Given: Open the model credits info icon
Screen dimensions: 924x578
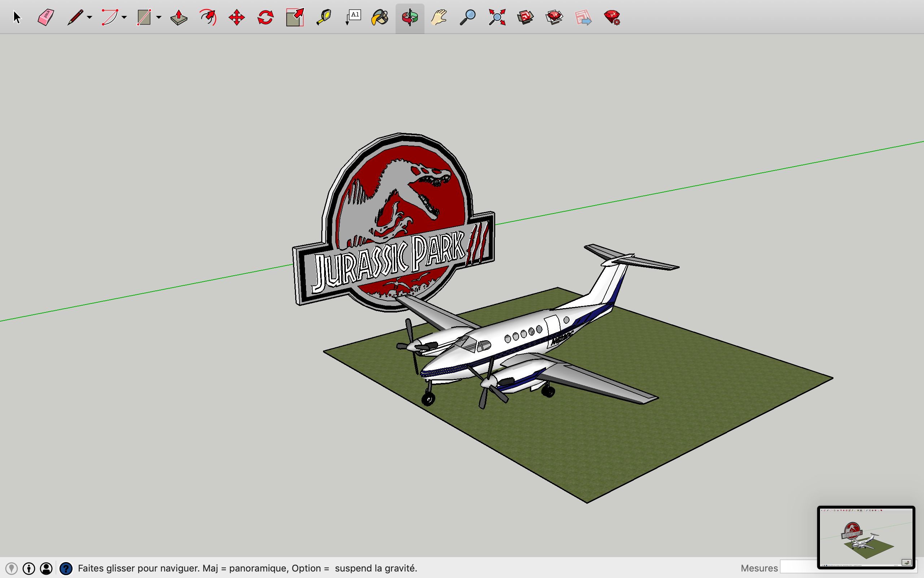Looking at the screenshot, I should 29,569.
